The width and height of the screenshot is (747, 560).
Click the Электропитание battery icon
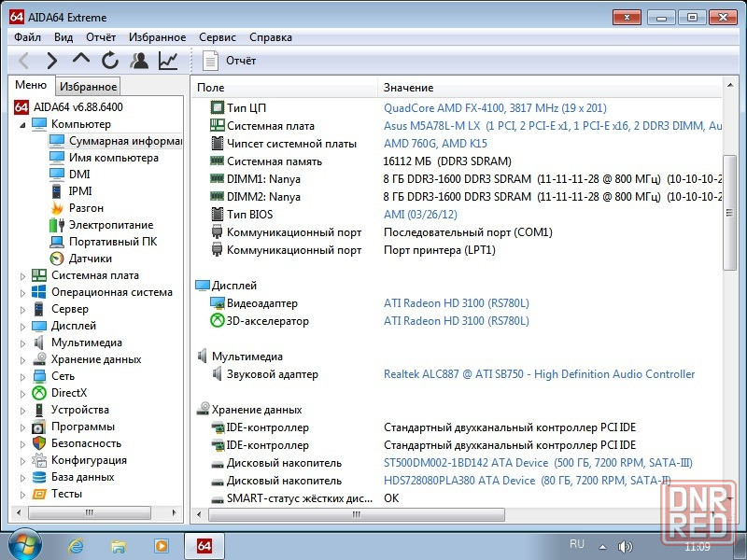pos(57,225)
